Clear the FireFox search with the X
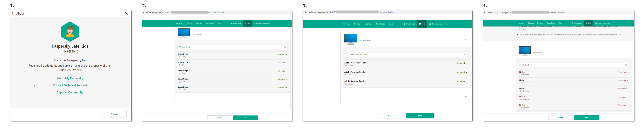The width and height of the screenshot is (644, 131). 626,65
